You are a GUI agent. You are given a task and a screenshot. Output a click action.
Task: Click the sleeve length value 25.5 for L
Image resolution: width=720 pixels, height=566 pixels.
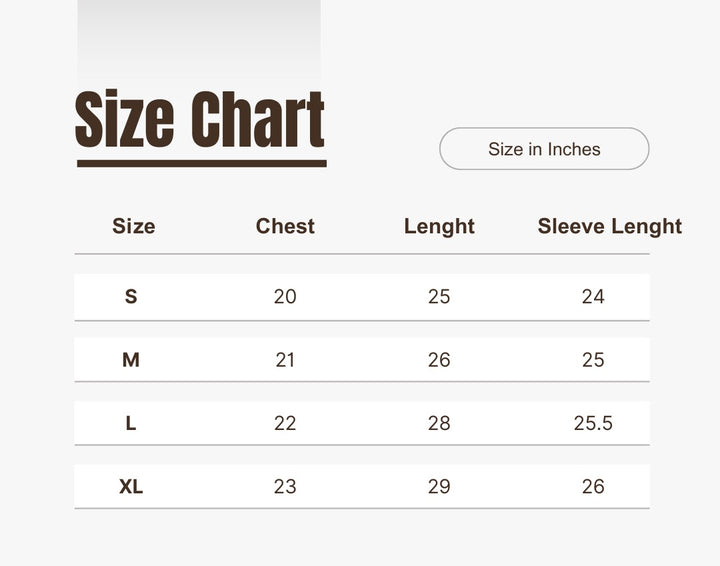point(593,423)
